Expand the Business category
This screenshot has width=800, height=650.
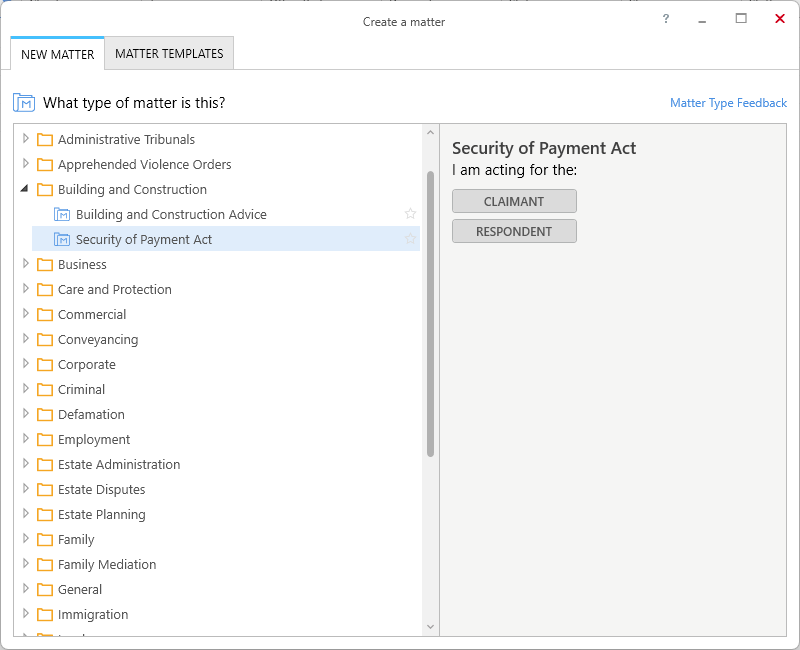[26, 263]
